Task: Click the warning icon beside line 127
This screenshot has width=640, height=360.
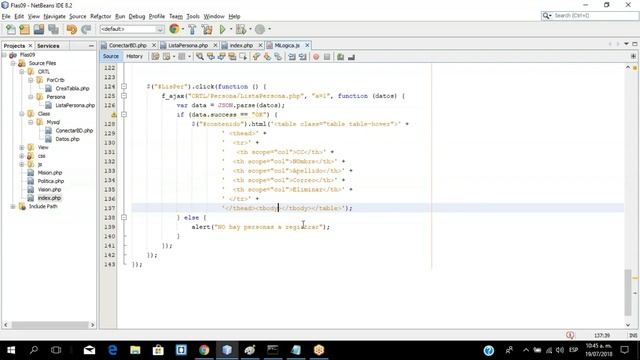Action: 114,115
